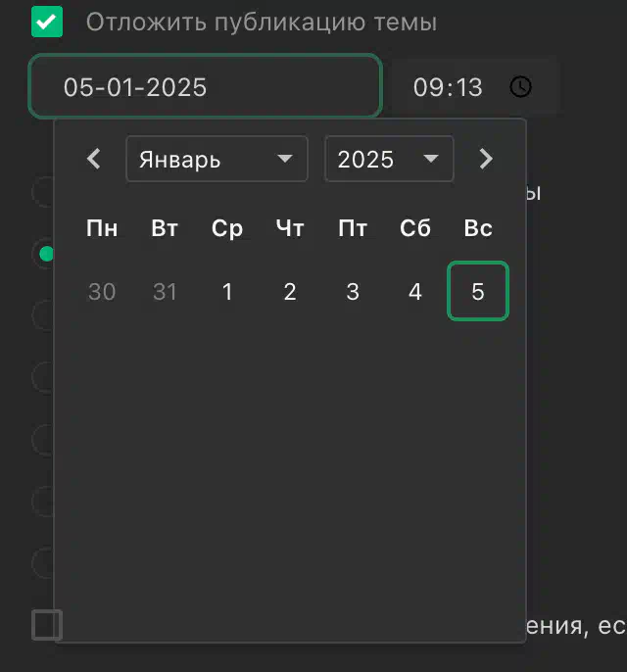Tick the empty checkbox at bottom left

[x=47, y=625]
